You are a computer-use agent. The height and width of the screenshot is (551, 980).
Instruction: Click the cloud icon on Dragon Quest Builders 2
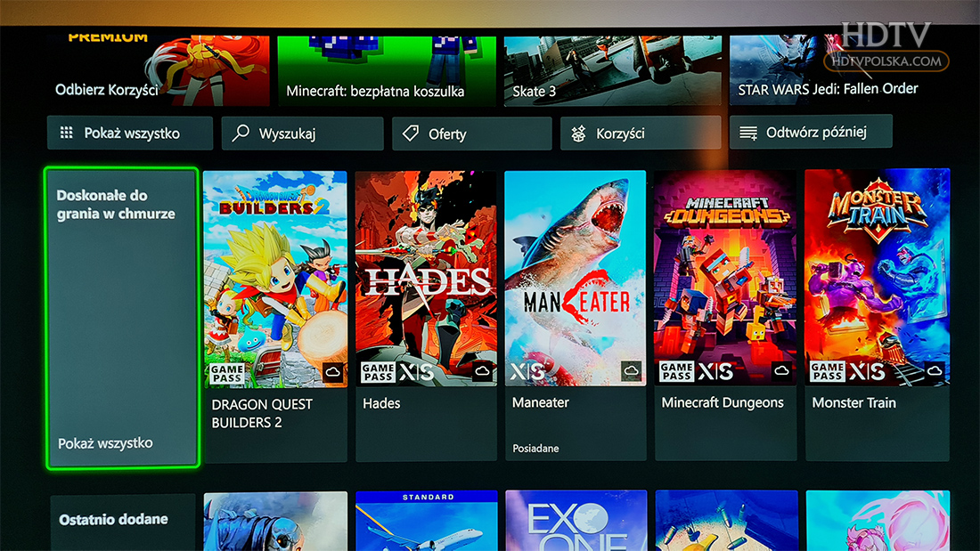[332, 373]
